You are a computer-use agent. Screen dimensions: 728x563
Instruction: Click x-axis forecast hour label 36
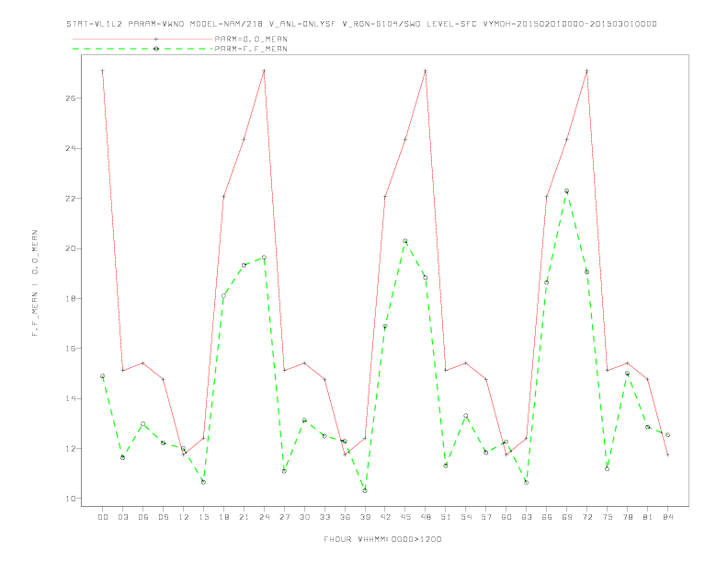pyautogui.click(x=345, y=517)
